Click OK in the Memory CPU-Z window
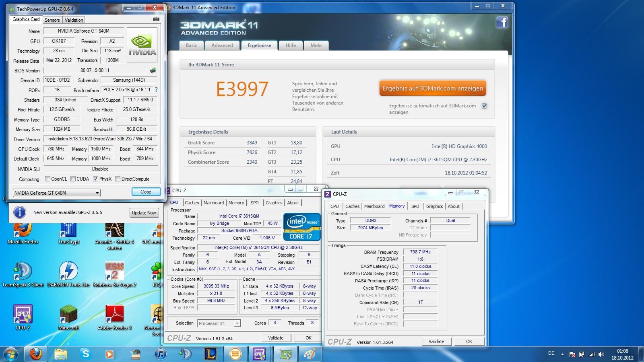 (469, 341)
